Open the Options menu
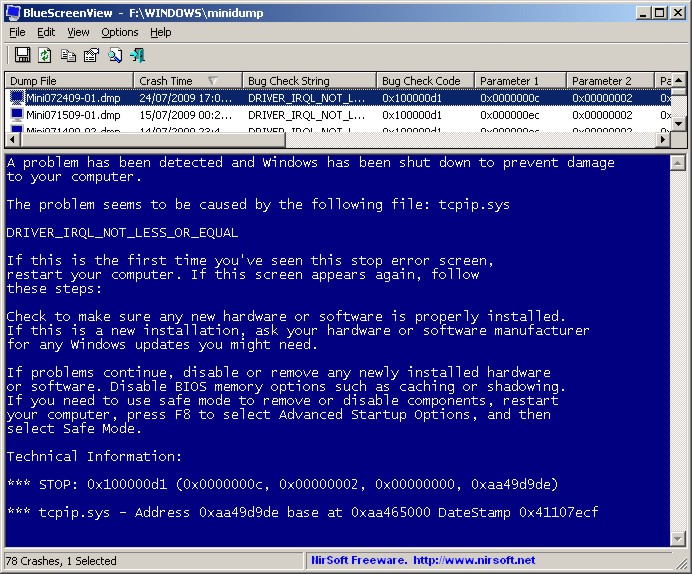The image size is (692, 574). (x=120, y=32)
